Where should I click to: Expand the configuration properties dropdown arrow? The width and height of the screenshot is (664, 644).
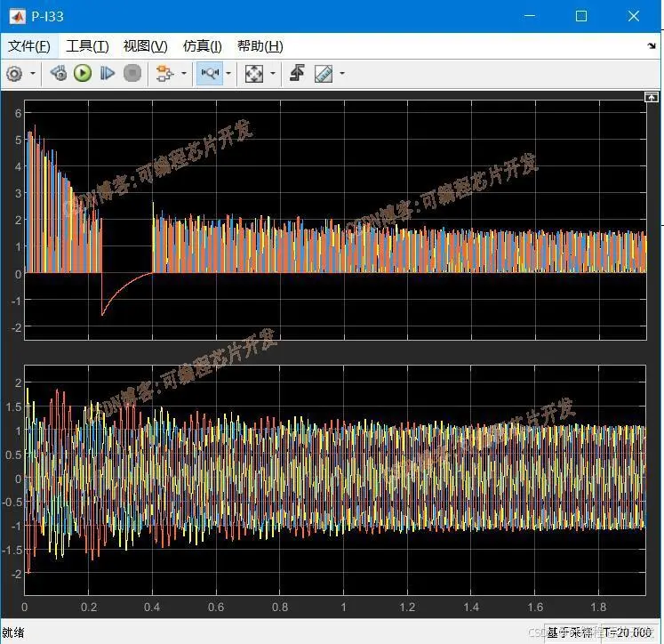[33, 74]
